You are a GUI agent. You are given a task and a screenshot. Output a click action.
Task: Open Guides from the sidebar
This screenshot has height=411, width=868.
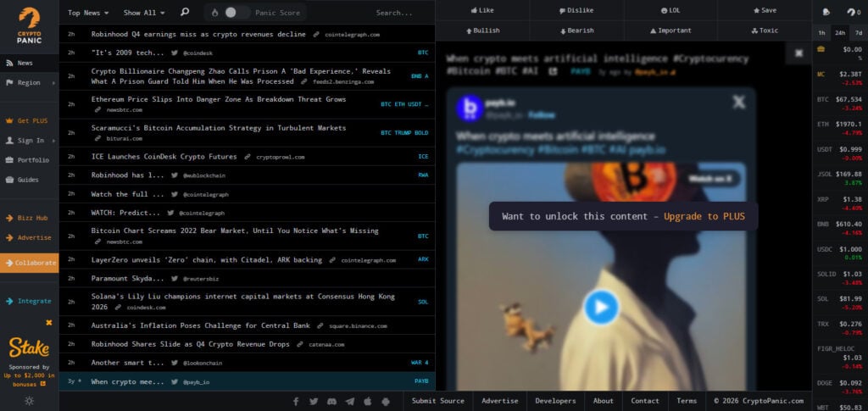pos(30,180)
